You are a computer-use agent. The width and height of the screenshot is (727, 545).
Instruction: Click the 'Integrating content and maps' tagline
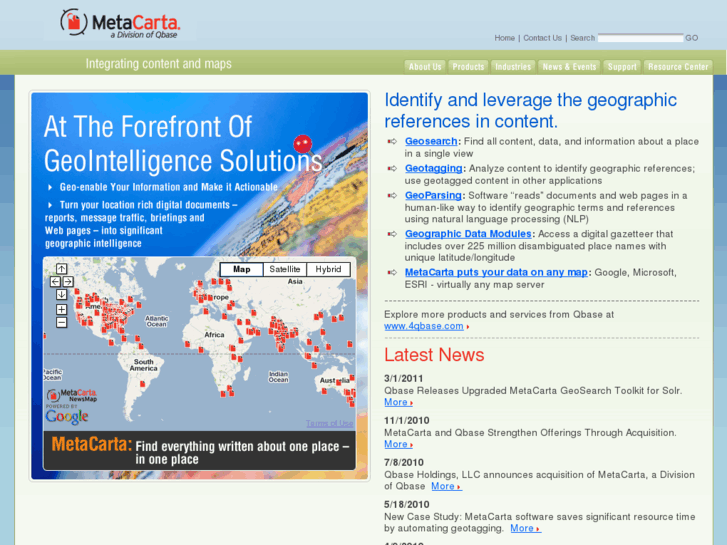tap(159, 64)
